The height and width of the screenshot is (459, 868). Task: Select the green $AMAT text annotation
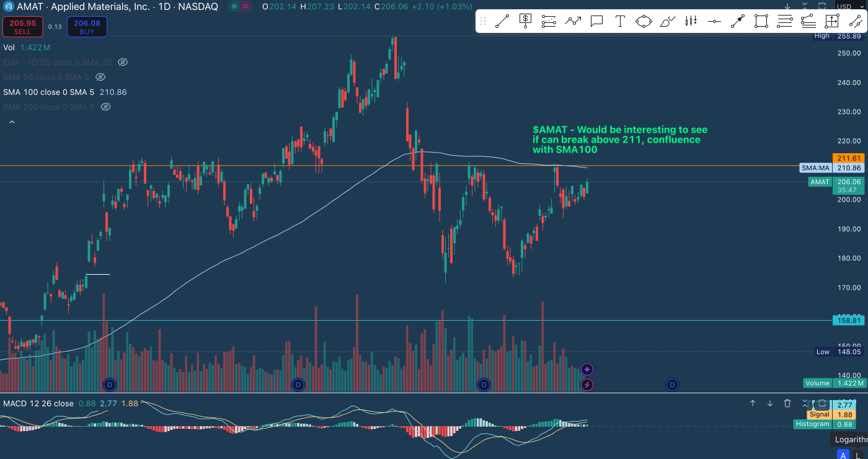point(620,140)
